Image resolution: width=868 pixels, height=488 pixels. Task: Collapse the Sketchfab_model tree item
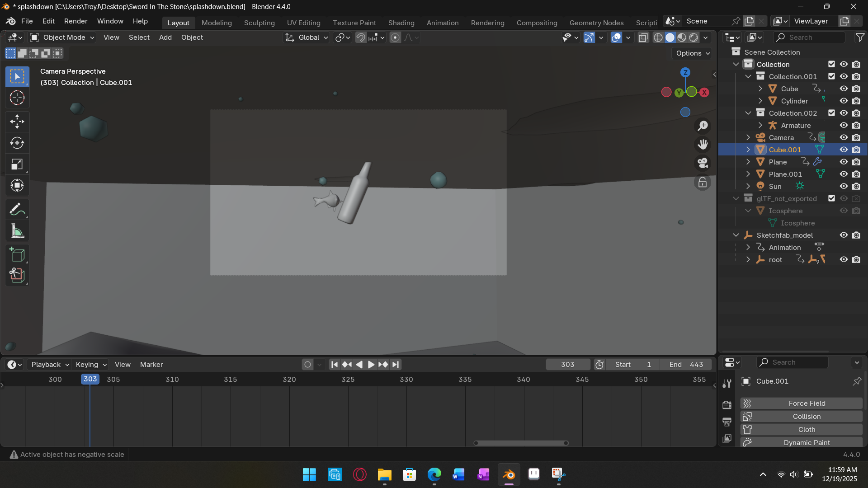point(736,235)
